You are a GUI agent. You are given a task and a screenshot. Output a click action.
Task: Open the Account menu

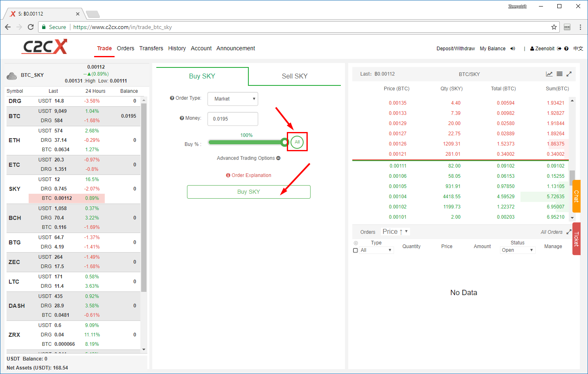pos(201,48)
